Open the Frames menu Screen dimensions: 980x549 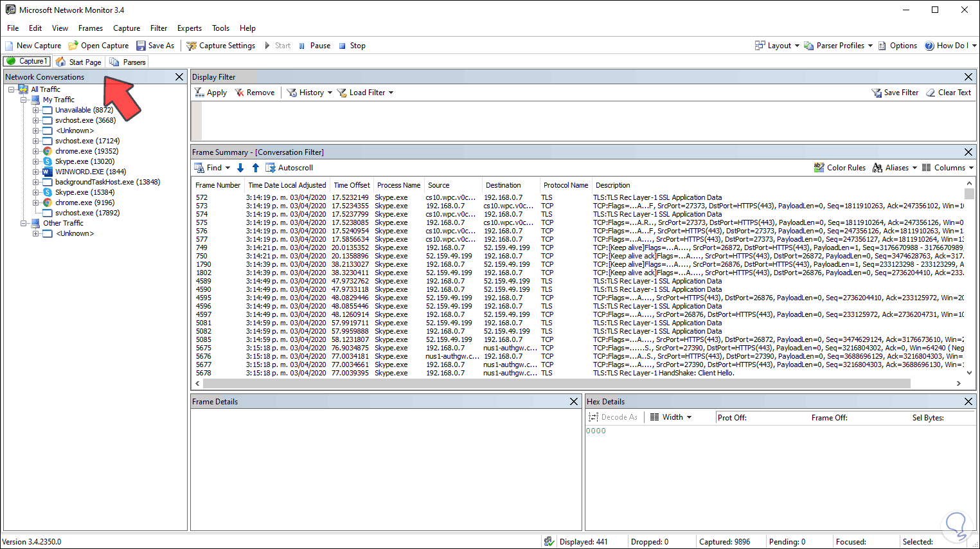tap(91, 28)
